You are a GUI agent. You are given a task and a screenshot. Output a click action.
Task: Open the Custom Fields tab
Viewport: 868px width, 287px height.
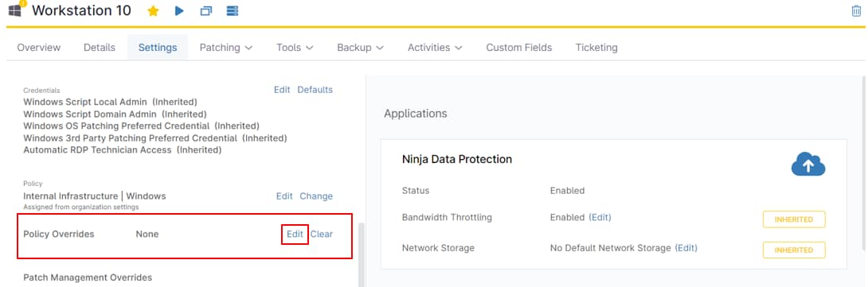(519, 48)
